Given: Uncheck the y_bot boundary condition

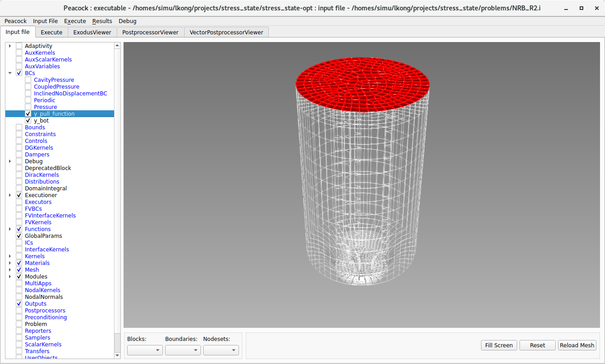Looking at the screenshot, I should click(x=28, y=120).
